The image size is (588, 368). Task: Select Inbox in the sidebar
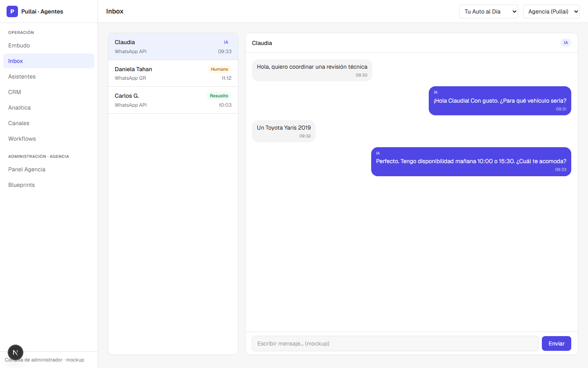coord(49,61)
